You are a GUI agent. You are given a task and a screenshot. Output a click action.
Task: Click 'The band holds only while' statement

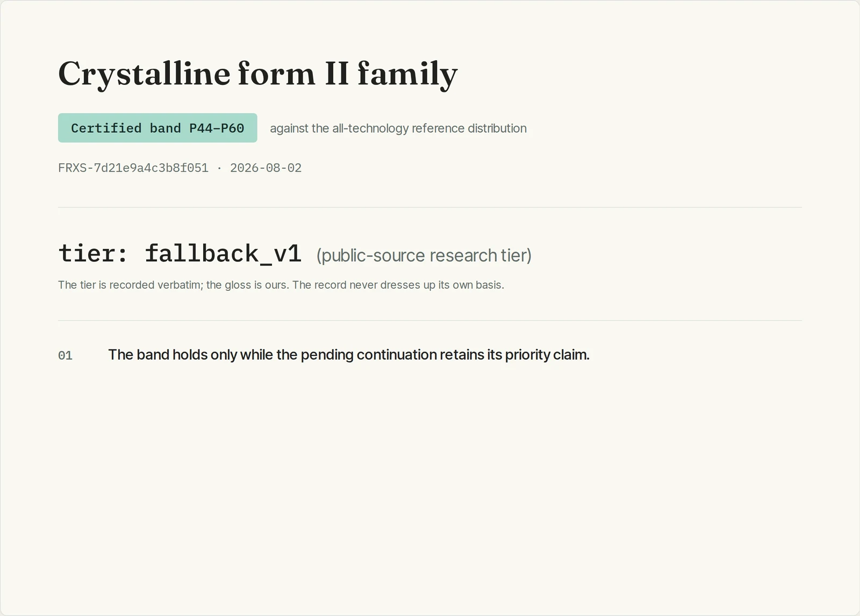tap(349, 355)
